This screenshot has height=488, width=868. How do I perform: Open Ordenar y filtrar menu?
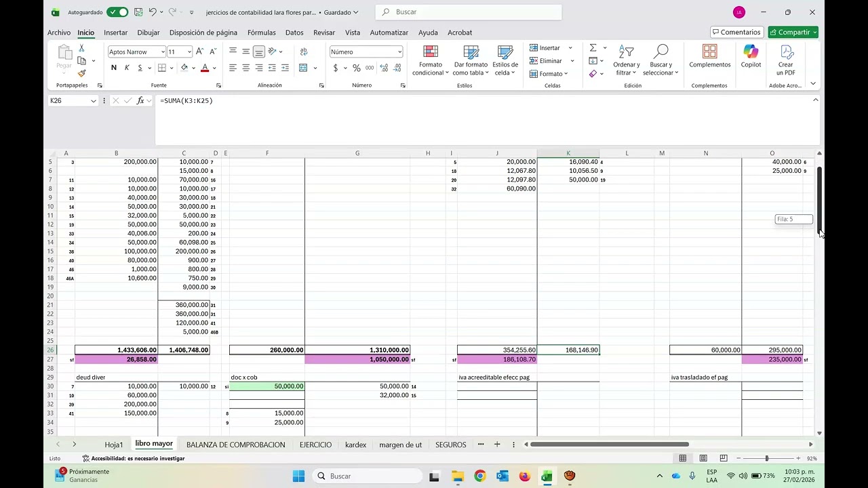(626, 61)
